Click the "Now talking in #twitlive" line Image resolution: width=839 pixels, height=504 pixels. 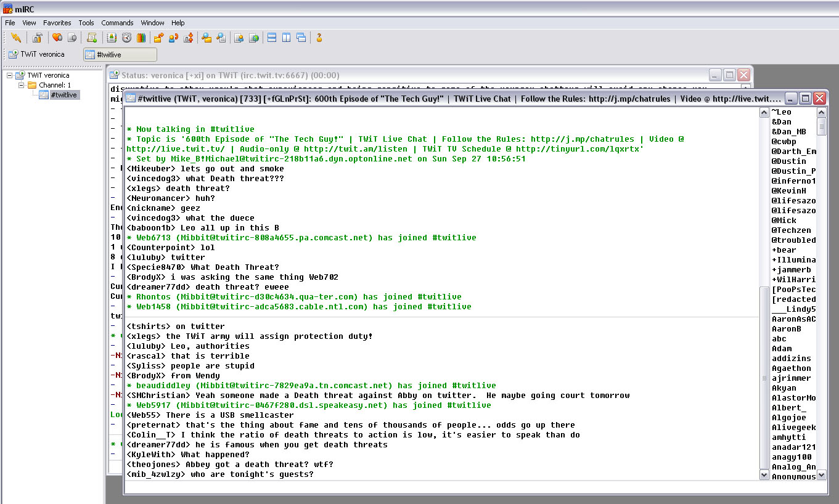(x=190, y=129)
